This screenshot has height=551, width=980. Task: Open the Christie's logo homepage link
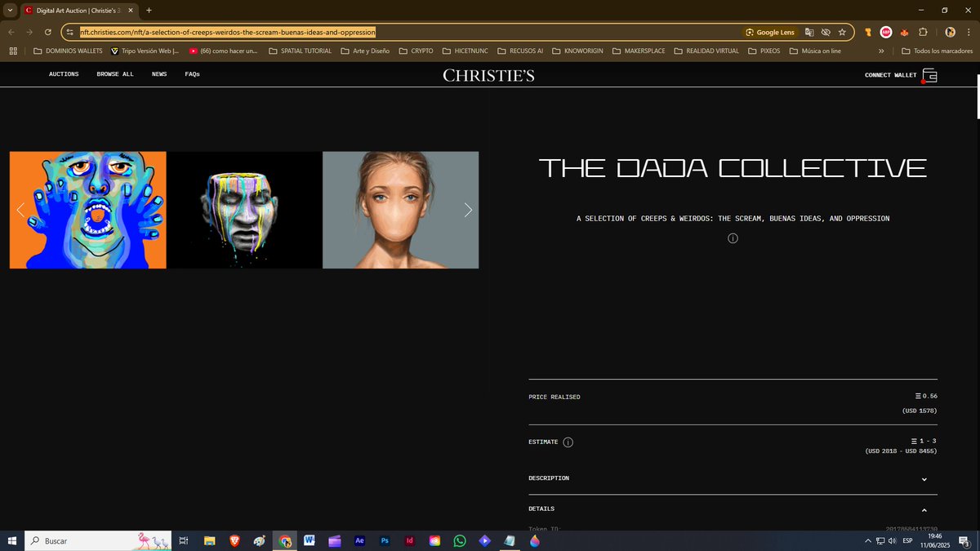coord(489,75)
